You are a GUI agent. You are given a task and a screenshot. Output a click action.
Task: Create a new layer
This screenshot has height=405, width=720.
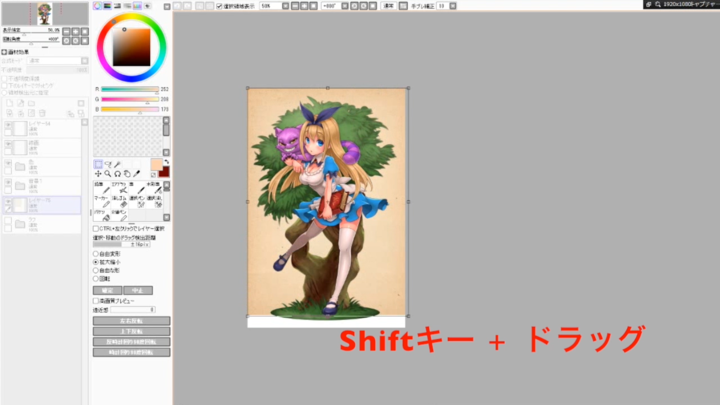pyautogui.click(x=10, y=103)
